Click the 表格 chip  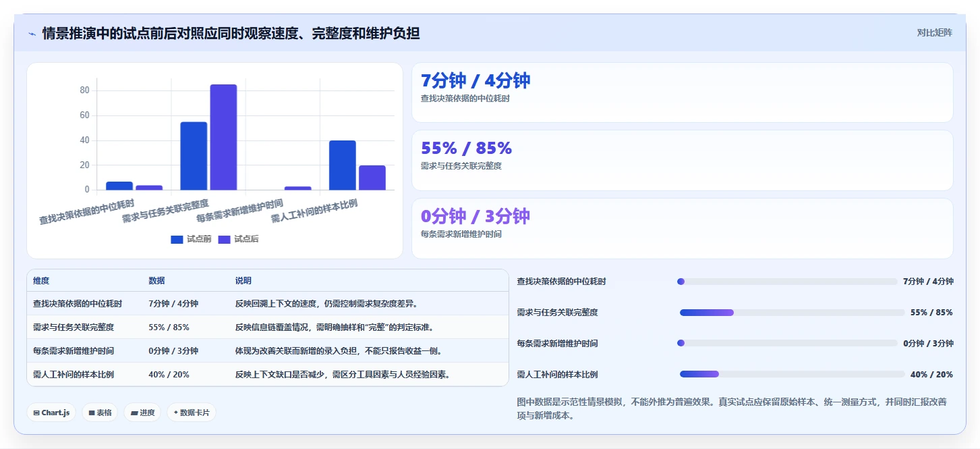pos(100,413)
